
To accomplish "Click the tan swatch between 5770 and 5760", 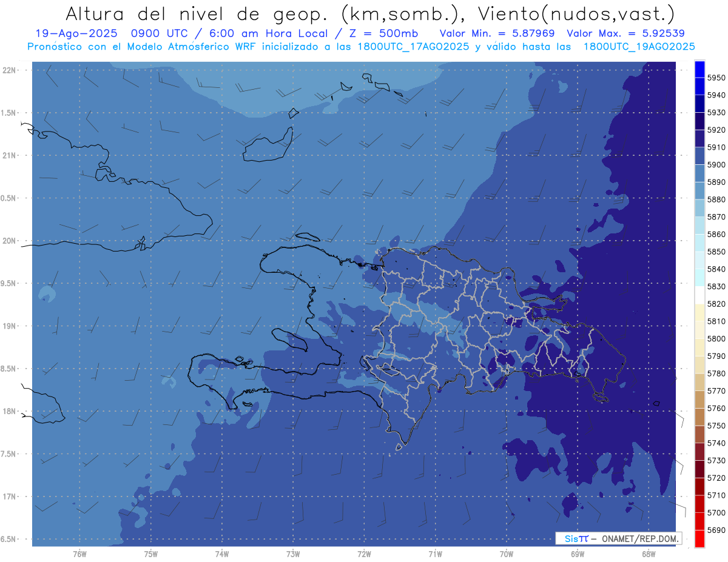I will click(699, 399).
